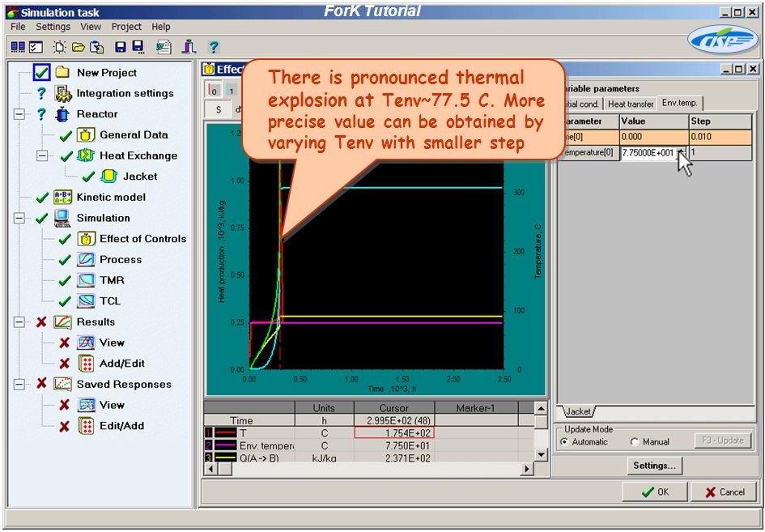Click the Results graph icon
Screen dimensions: 765x532
coord(62,322)
